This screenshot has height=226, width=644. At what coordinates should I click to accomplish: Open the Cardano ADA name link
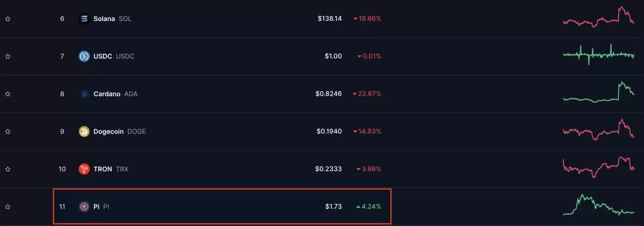115,94
